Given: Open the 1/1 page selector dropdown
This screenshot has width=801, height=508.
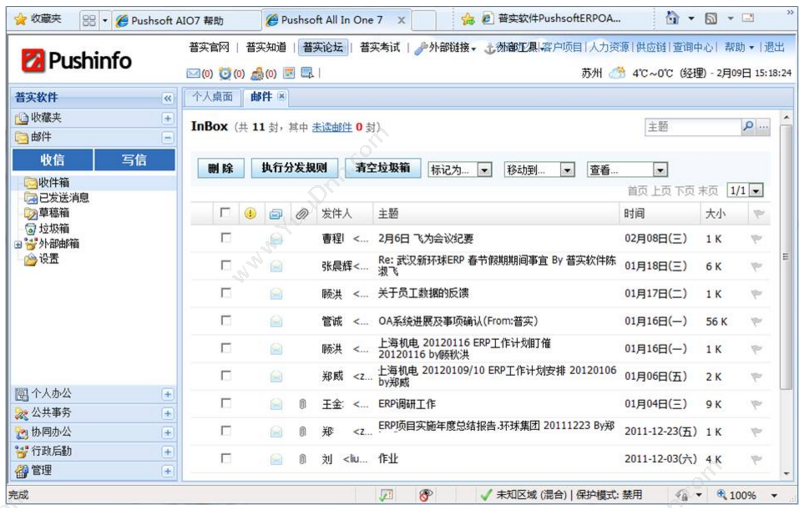Looking at the screenshot, I should (745, 191).
